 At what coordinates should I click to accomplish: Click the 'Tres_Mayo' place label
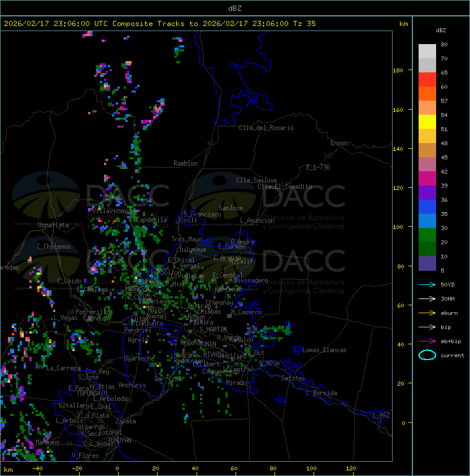[186, 239]
